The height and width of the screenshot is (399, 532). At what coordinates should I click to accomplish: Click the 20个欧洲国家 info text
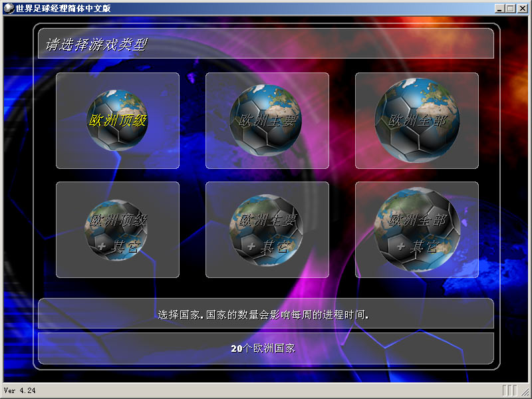[x=263, y=348]
